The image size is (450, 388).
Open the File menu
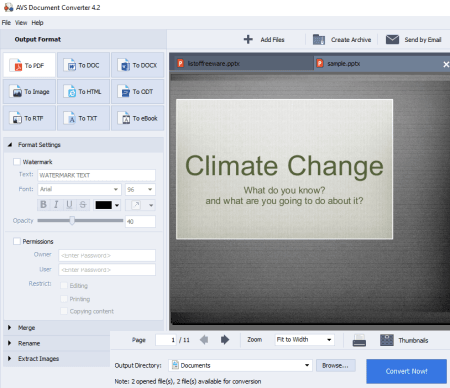coord(6,23)
